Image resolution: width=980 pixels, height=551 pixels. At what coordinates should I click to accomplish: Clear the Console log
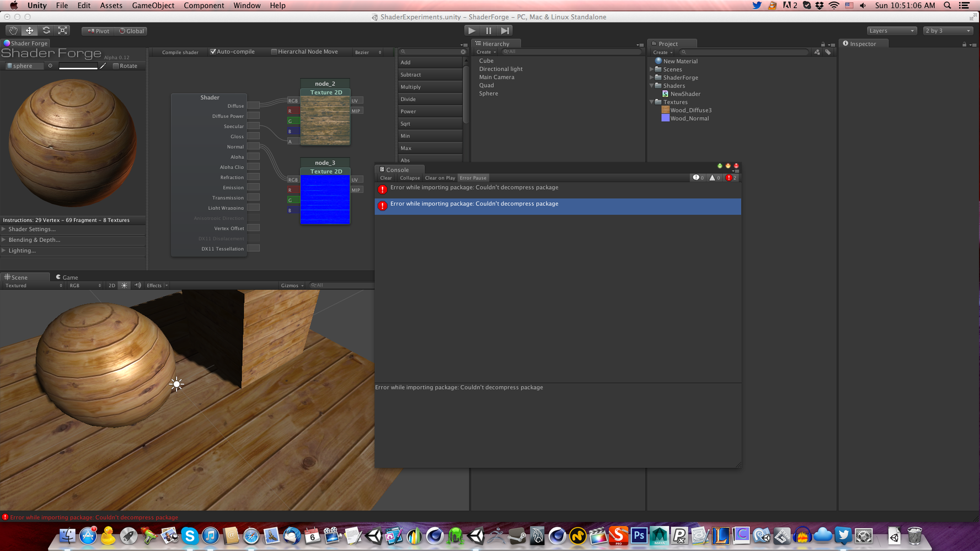coord(386,178)
